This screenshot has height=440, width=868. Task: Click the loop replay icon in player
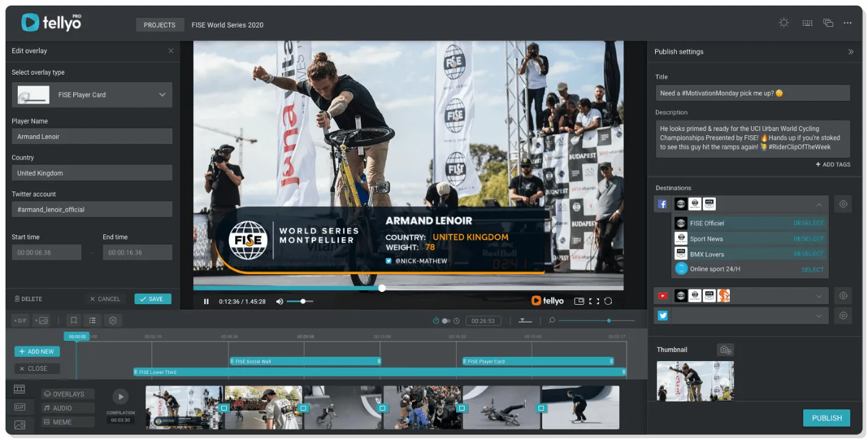[608, 301]
